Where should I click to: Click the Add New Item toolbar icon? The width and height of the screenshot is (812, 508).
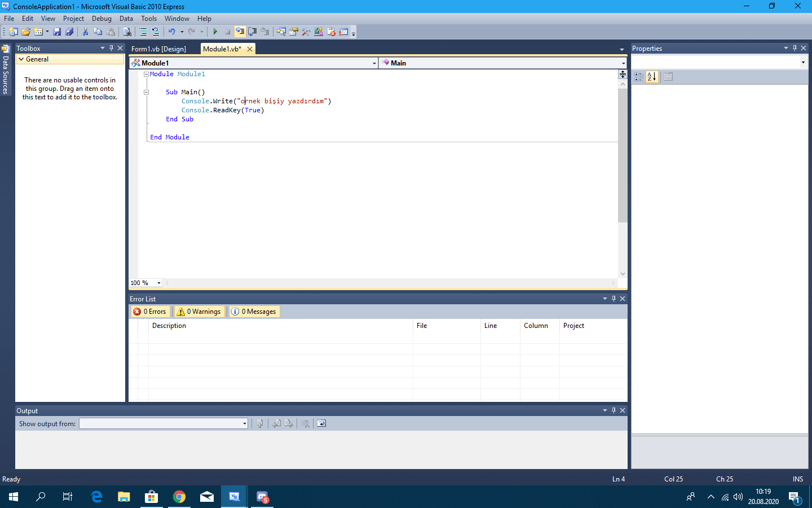[x=38, y=32]
